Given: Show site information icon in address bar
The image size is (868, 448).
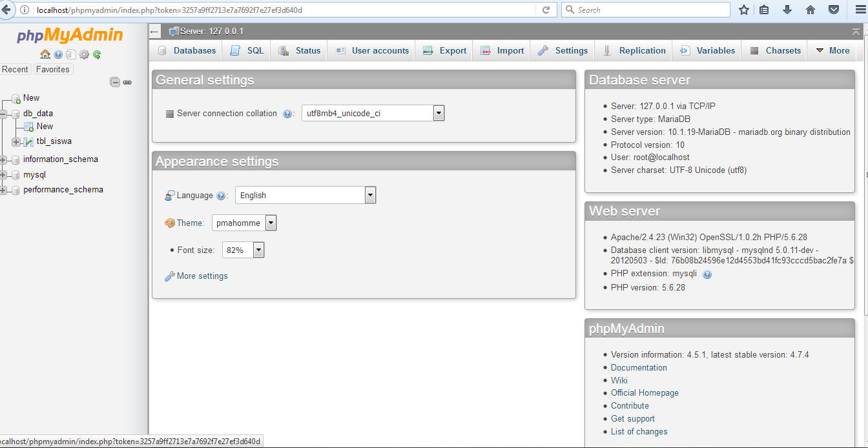Looking at the screenshot, I should coord(25,10).
